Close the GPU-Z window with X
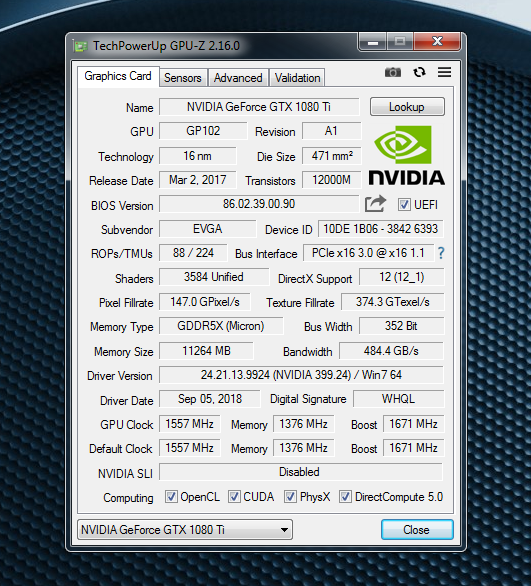This screenshot has height=586, width=531. [x=437, y=42]
